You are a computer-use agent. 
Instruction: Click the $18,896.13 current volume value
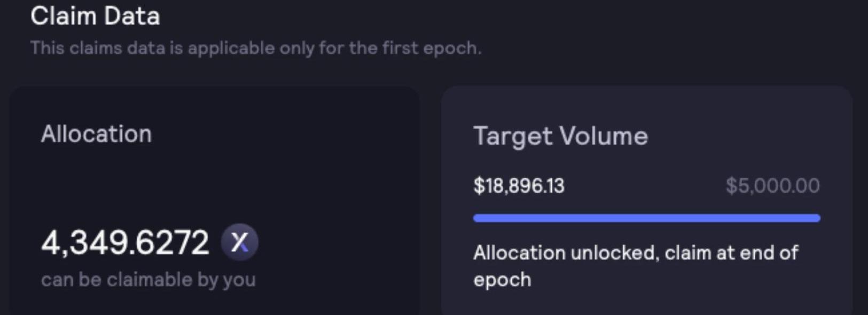click(519, 186)
